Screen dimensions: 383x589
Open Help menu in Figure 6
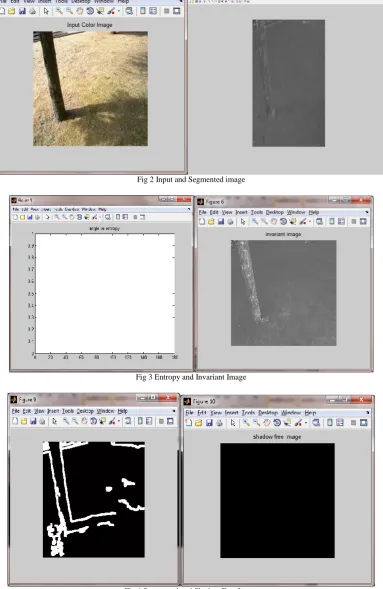point(314,212)
